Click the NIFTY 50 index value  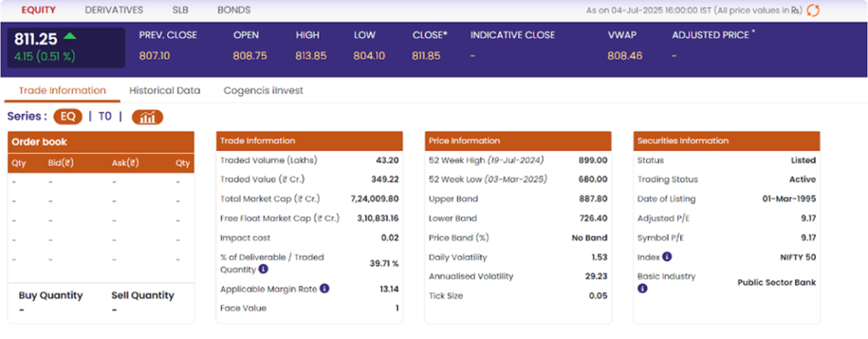[799, 257]
